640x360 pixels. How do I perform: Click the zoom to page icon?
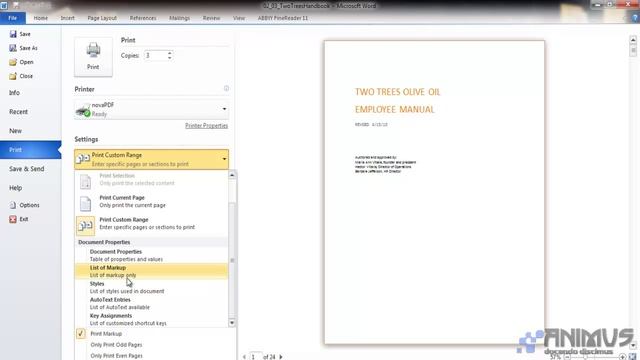(x=632, y=357)
